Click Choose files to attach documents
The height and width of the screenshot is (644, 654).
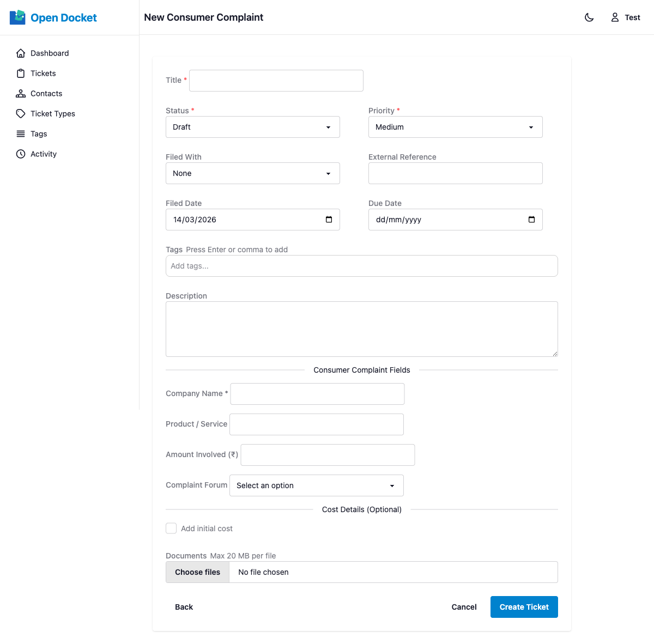point(197,572)
